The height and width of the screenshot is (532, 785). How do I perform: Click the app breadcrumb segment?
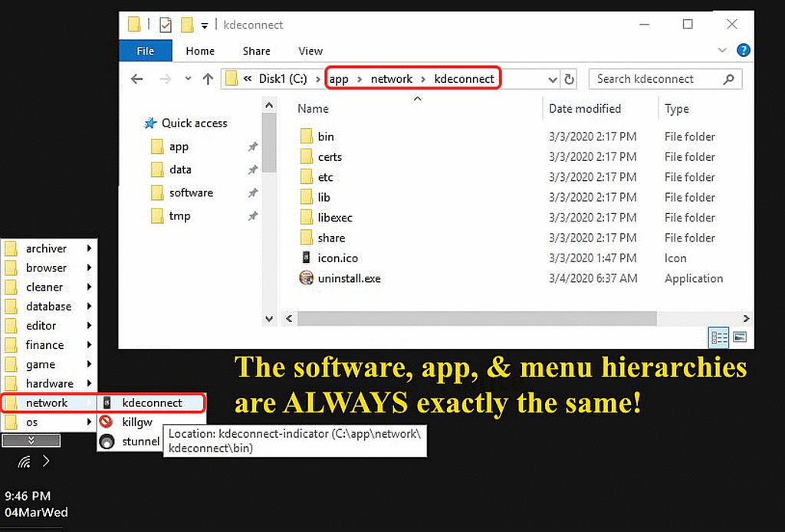coord(338,79)
